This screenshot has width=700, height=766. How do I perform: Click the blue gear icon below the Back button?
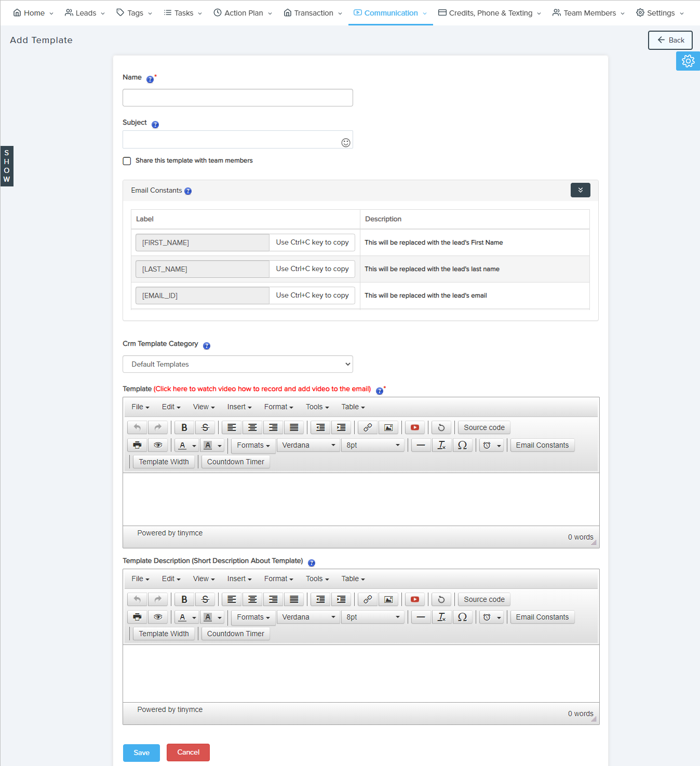(688, 61)
